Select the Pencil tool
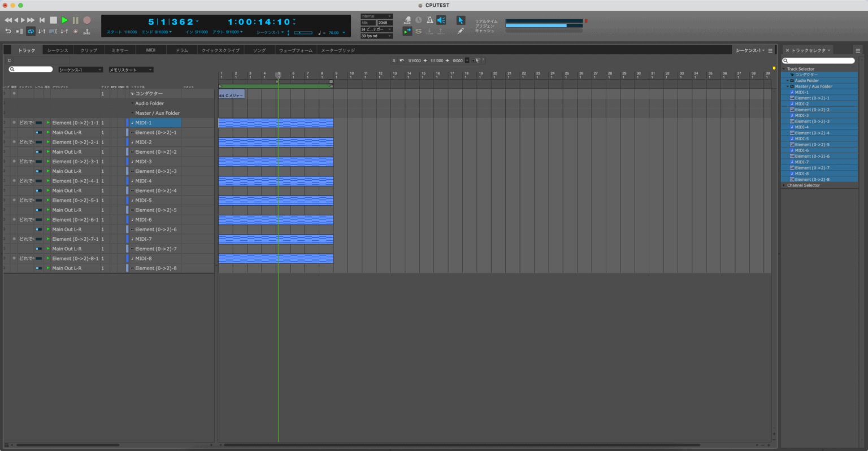The width and height of the screenshot is (868, 451). tap(461, 31)
